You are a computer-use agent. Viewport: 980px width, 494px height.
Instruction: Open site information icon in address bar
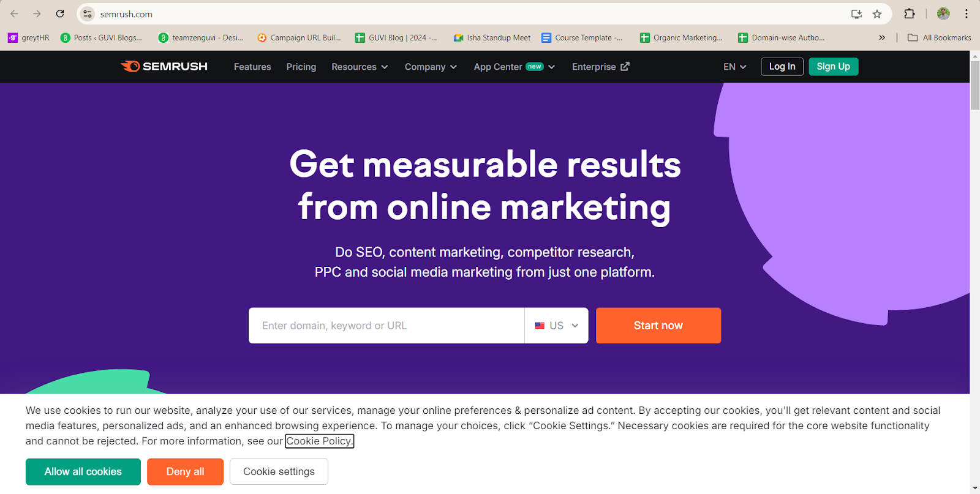[88, 13]
